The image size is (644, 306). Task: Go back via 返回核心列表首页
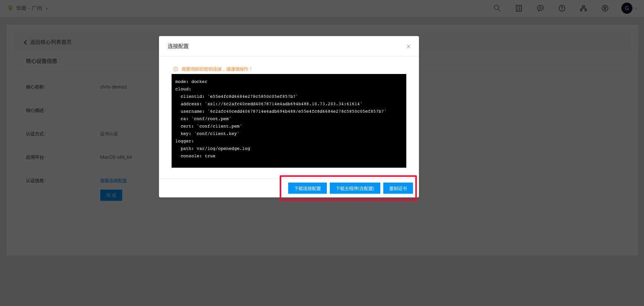[x=48, y=42]
